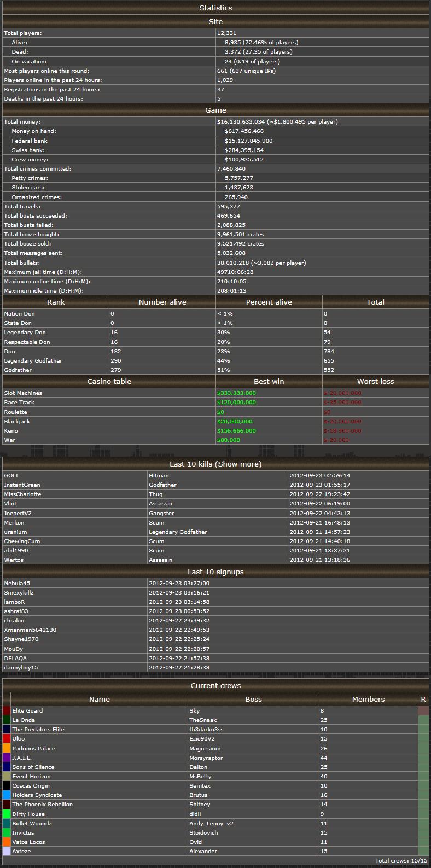
Task: Click the R column header in Current crews
Action: pyautogui.click(x=423, y=700)
